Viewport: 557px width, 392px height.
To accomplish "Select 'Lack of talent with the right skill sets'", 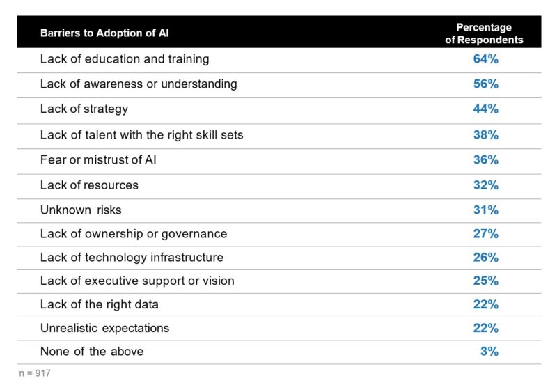I will point(142,135).
